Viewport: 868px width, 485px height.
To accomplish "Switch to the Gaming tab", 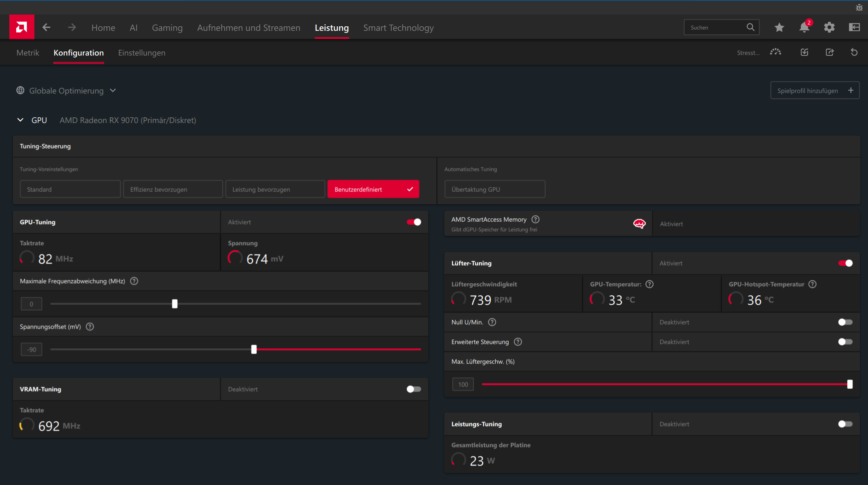I will click(x=167, y=28).
